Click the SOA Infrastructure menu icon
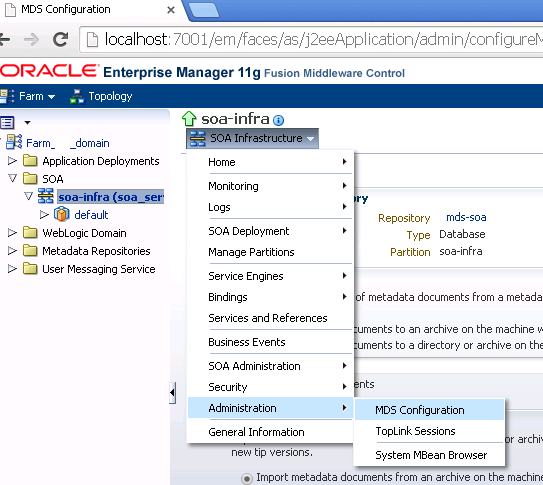This screenshot has height=485, width=543. (198, 138)
